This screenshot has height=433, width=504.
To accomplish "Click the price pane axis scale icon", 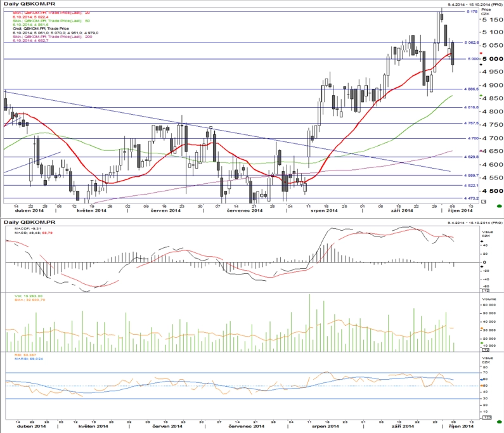I will pos(484,202).
